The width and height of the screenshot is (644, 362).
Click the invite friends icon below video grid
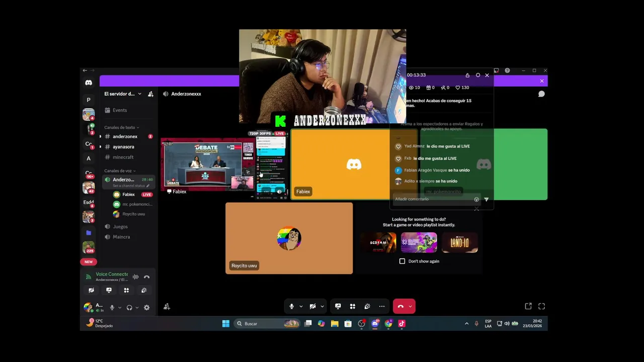(167, 307)
